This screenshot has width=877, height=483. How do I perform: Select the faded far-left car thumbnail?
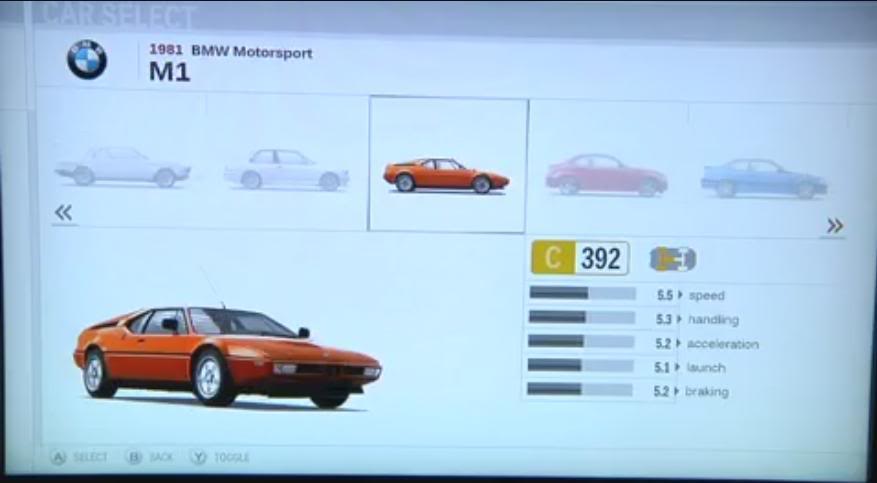[x=122, y=167]
